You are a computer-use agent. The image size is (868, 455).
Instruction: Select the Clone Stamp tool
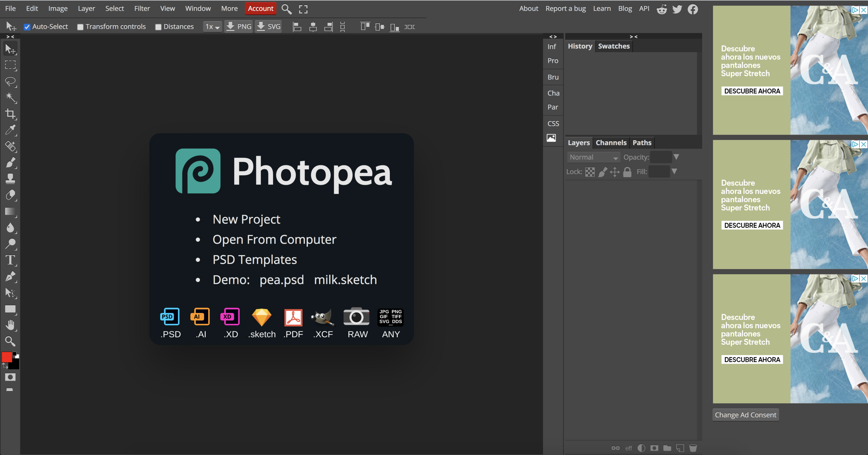point(10,179)
